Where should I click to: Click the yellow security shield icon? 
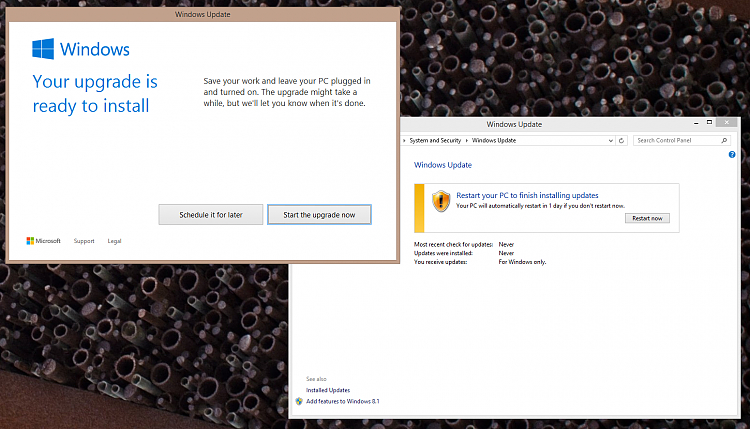pyautogui.click(x=441, y=201)
